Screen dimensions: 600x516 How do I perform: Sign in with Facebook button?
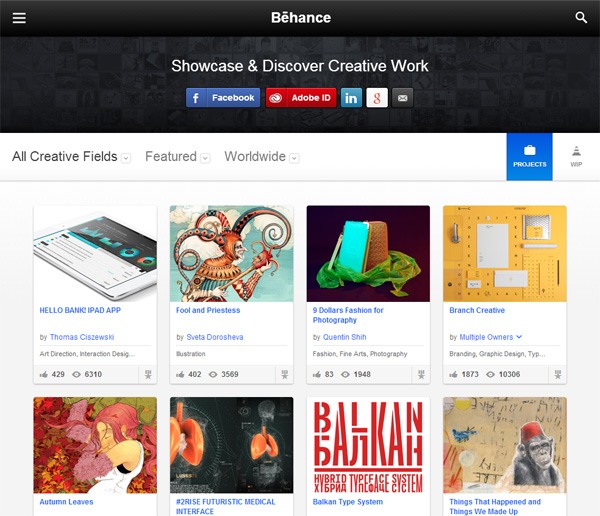click(223, 98)
